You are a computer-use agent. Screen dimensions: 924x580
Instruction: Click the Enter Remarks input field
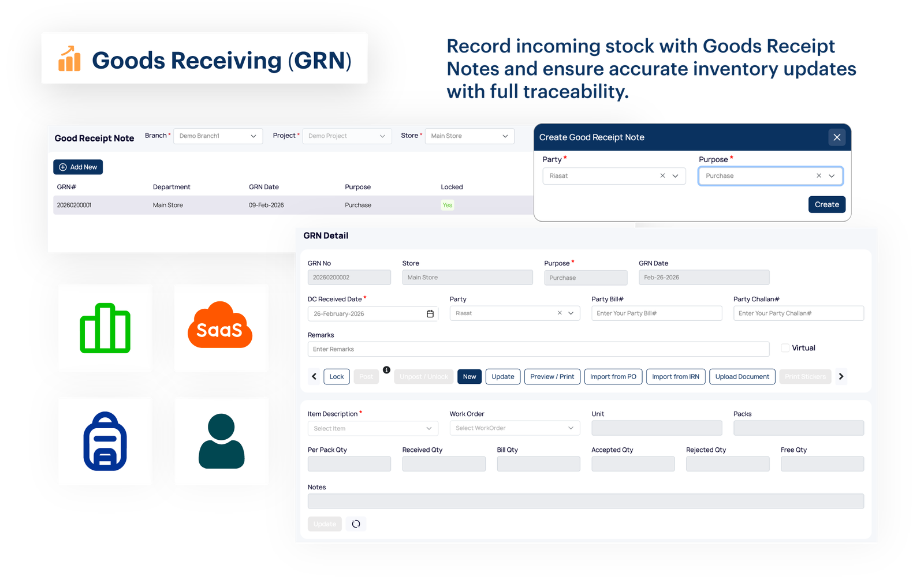click(x=537, y=349)
